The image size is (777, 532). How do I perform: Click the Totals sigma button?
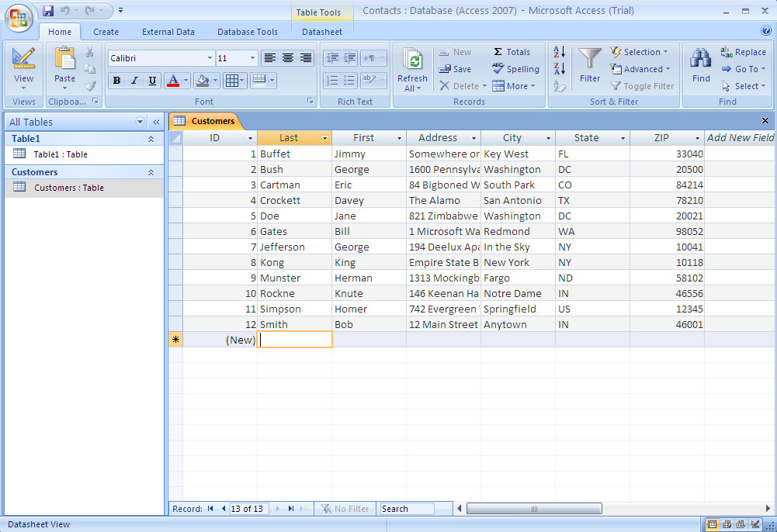click(x=512, y=51)
